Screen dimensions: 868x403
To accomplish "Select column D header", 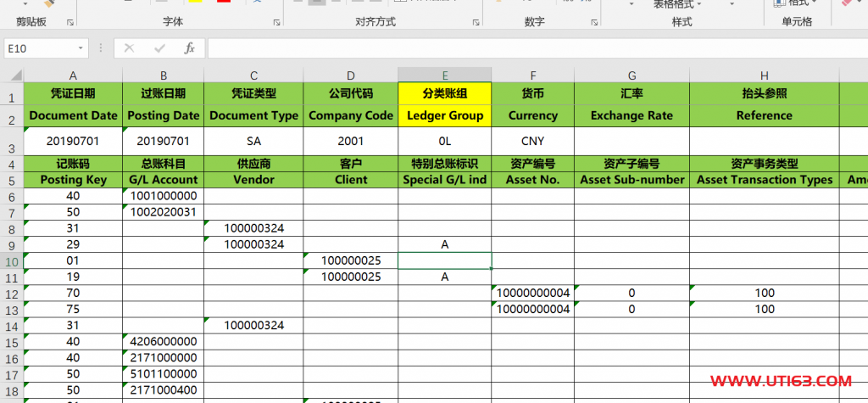I will tap(351, 76).
